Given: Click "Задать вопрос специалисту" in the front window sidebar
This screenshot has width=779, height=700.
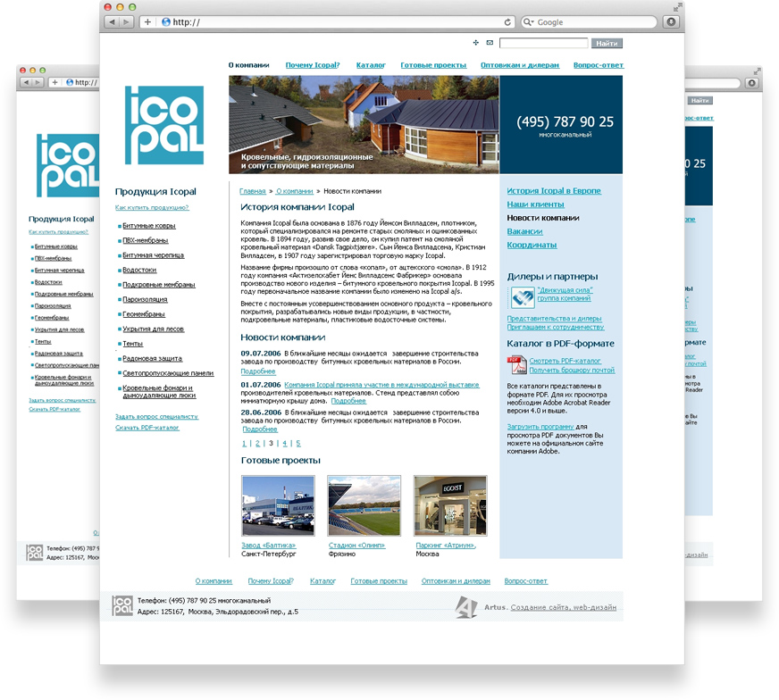Looking at the screenshot, I should tap(157, 417).
